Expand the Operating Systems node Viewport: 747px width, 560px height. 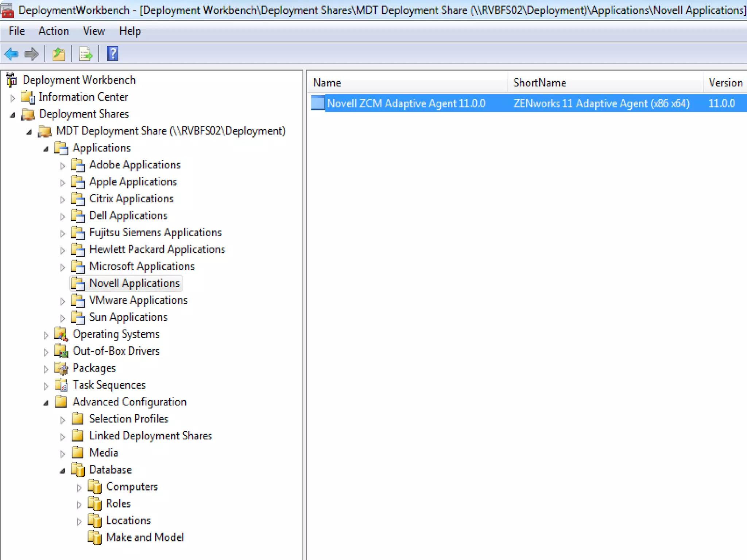point(46,335)
